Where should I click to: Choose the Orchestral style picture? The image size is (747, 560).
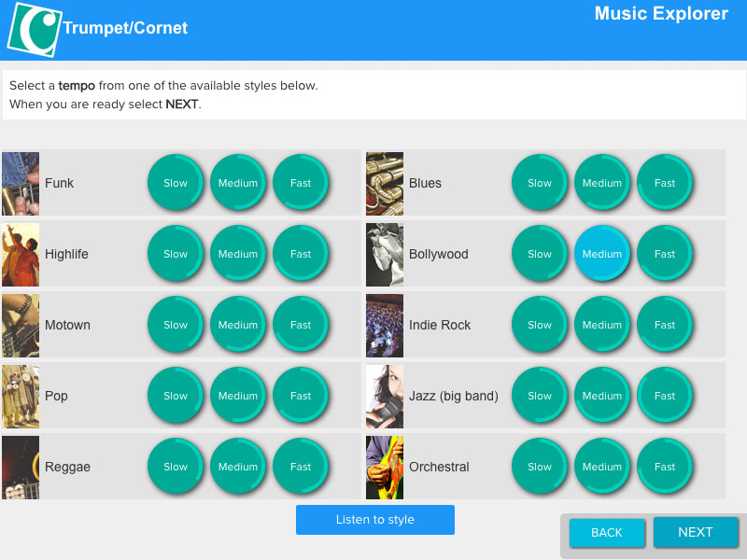pos(385,468)
